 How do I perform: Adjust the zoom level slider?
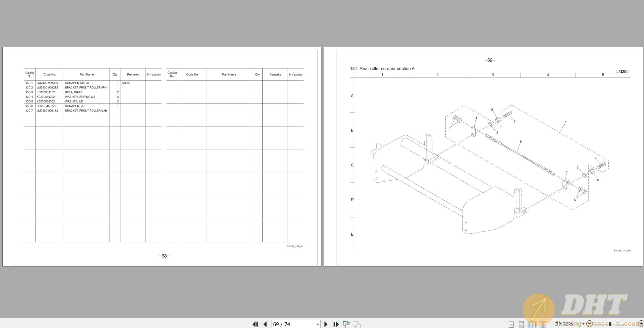pyautogui.click(x=610, y=324)
